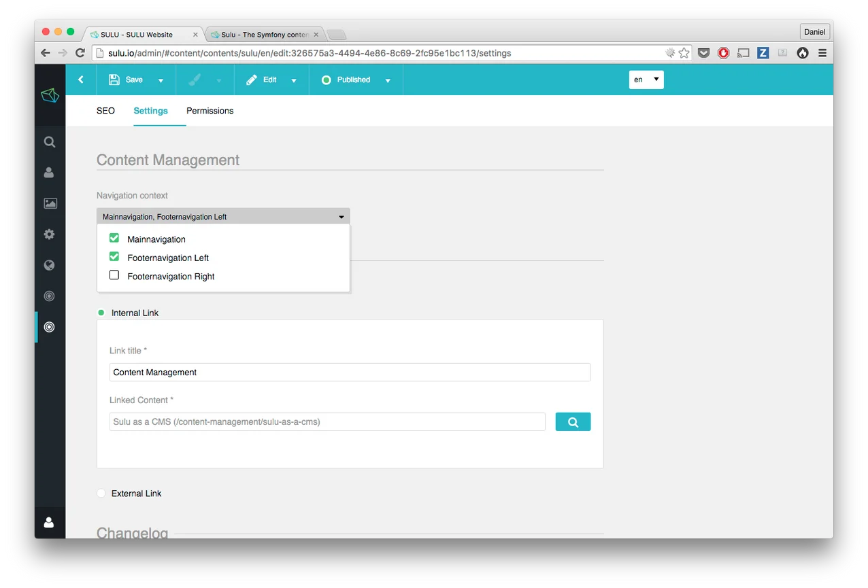The width and height of the screenshot is (868, 588).
Task: Open the Contacts section from the sidebar
Action: tap(48, 172)
